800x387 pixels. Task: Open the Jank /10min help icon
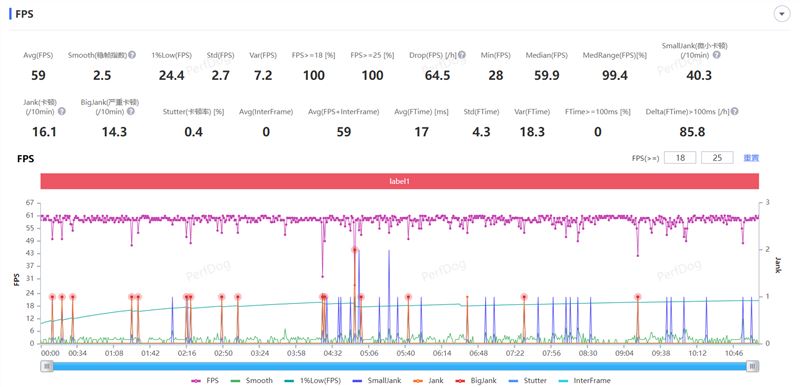[x=62, y=111]
